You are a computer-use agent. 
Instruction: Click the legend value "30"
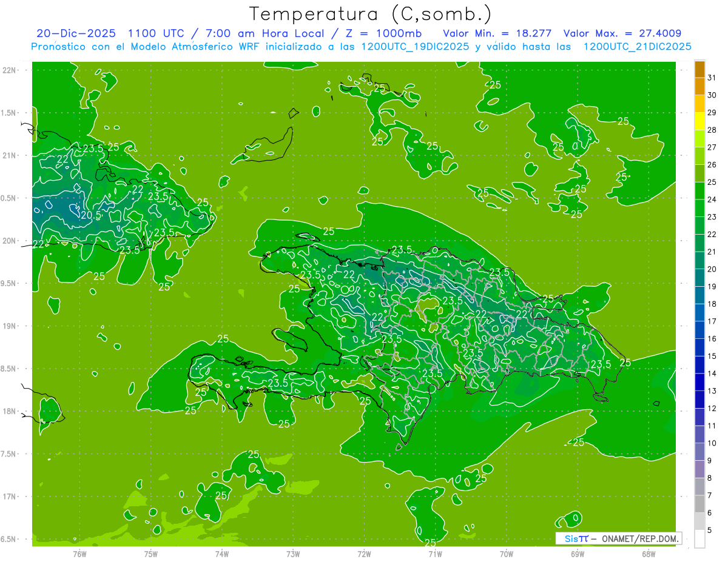712,95
